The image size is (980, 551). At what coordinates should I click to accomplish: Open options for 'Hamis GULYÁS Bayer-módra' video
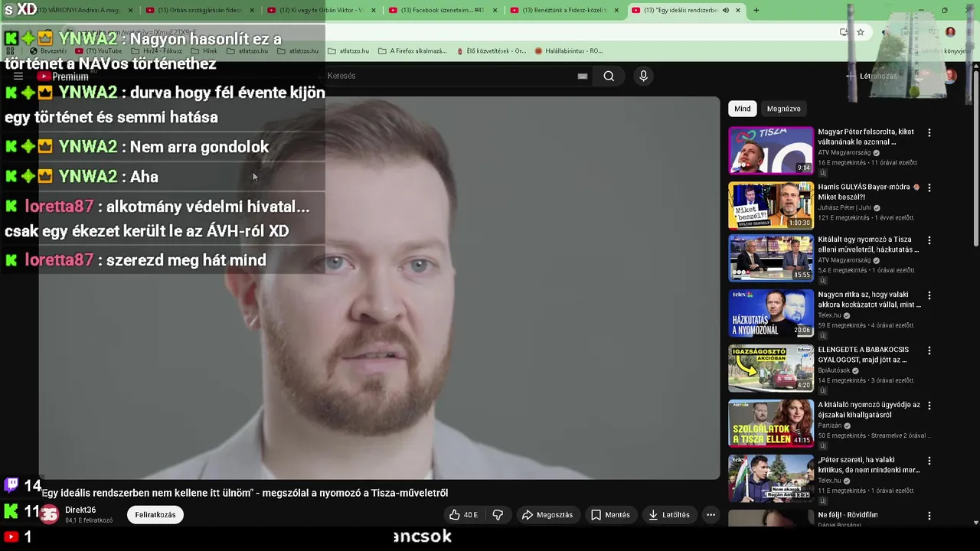(x=929, y=187)
